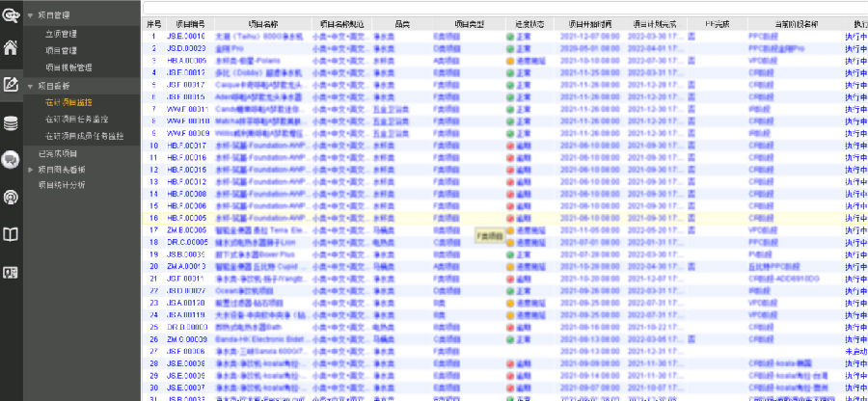The image size is (868, 401).
Task: Open the book icon in sidebar
Action: pos(11,234)
